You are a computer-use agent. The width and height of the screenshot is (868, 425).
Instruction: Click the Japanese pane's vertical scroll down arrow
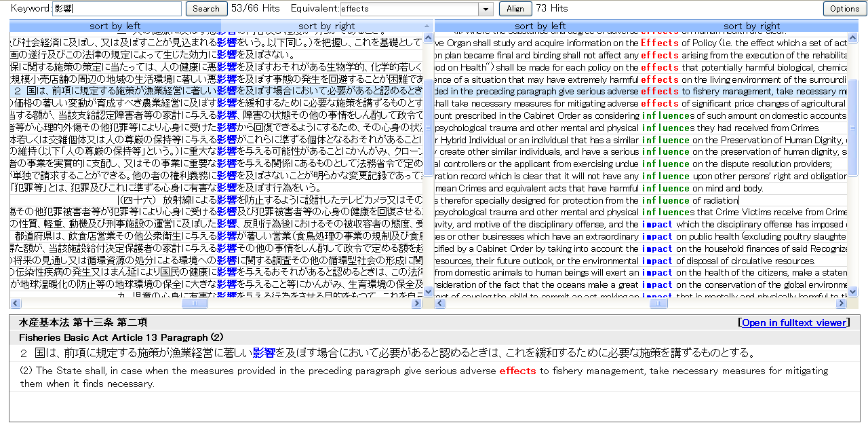428,292
